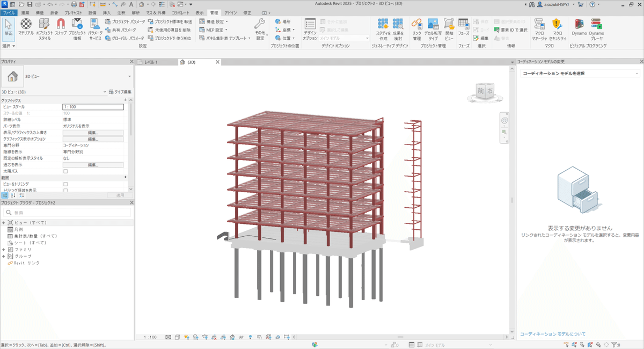
Task: Click the view scale 1 : 100 on view control bar
Action: pyautogui.click(x=151, y=337)
